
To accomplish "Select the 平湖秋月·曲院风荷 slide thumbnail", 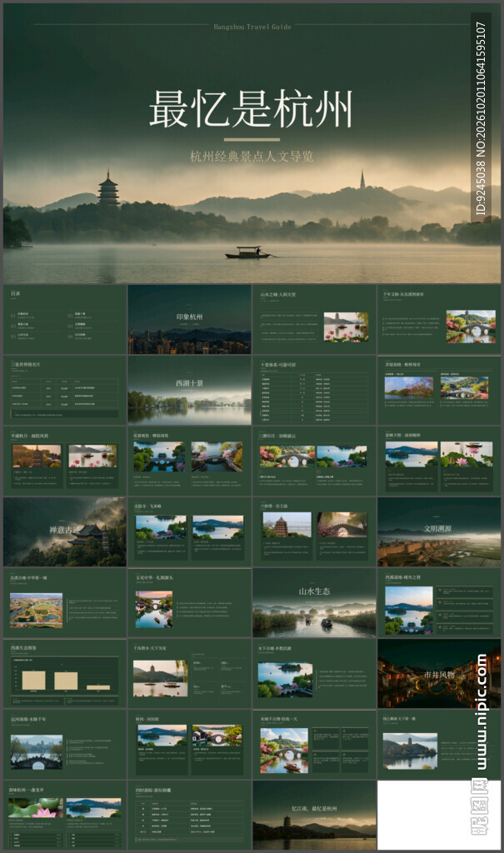I will coord(65,461).
